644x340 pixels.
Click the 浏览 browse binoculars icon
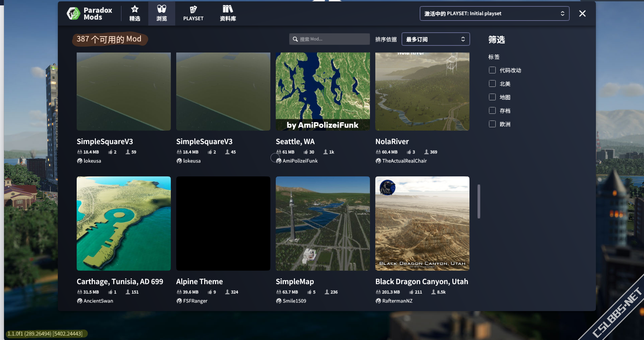pyautogui.click(x=161, y=9)
